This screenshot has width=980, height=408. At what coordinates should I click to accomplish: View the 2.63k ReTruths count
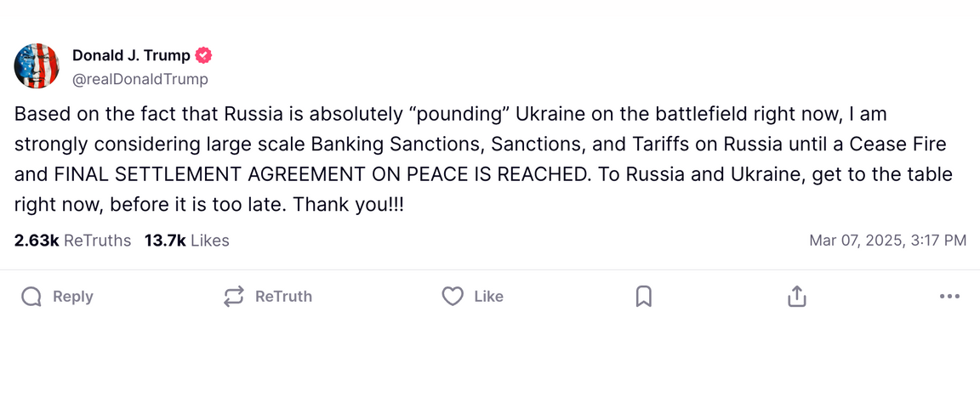72,241
